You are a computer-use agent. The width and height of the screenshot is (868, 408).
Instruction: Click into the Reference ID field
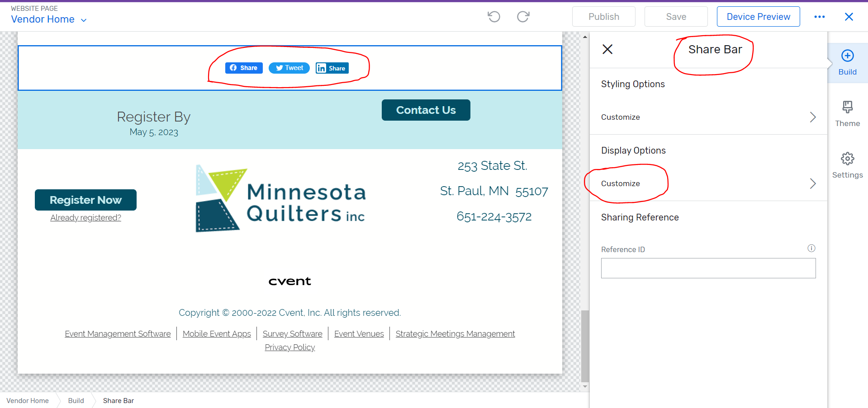708,268
